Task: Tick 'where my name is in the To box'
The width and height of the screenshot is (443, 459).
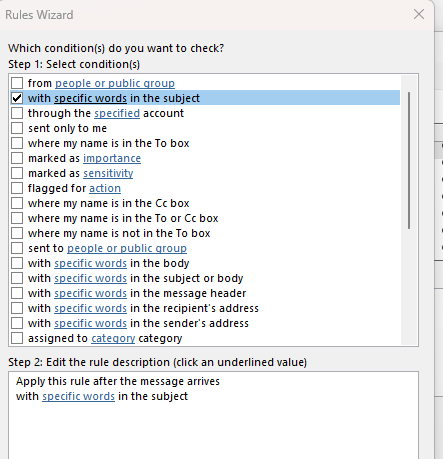Action: click(17, 143)
